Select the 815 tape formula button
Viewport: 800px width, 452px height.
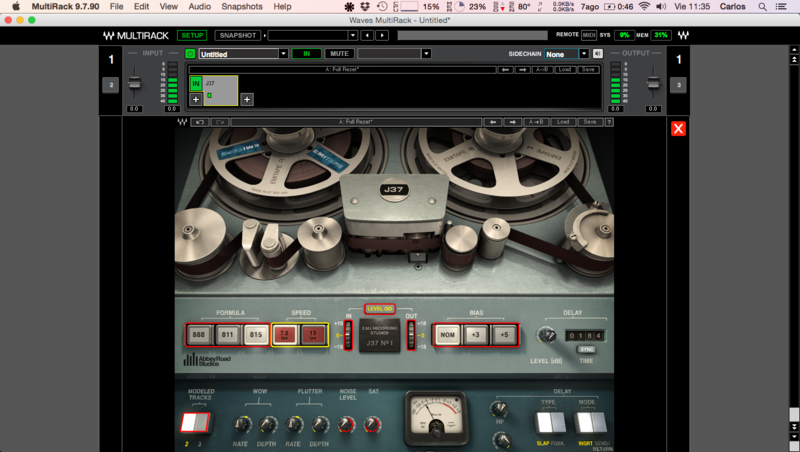point(255,335)
